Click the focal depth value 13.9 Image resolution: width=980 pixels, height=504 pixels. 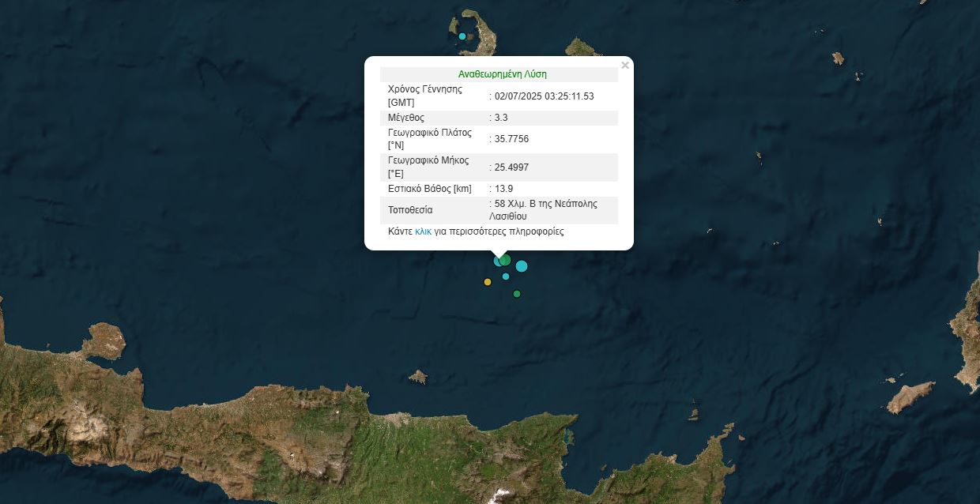click(503, 189)
